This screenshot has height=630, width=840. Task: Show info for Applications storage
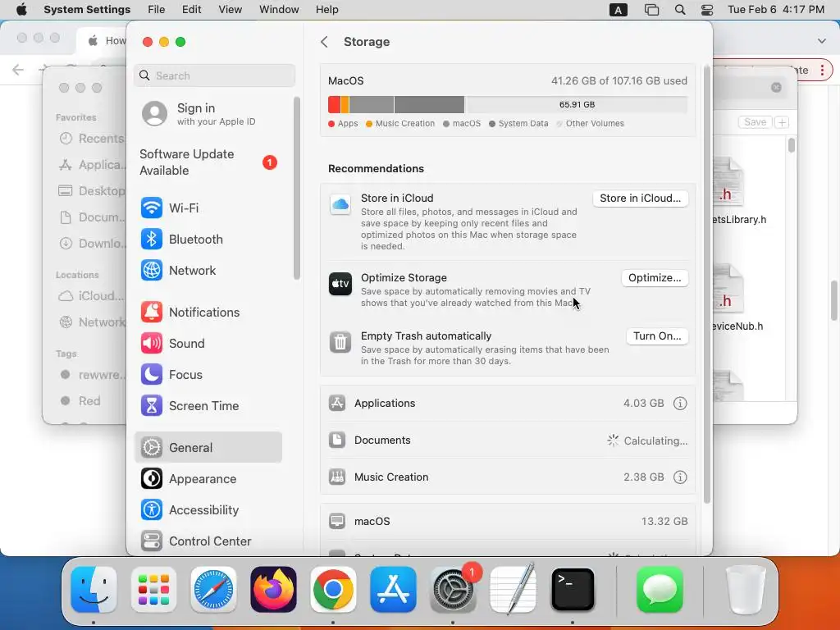click(680, 404)
